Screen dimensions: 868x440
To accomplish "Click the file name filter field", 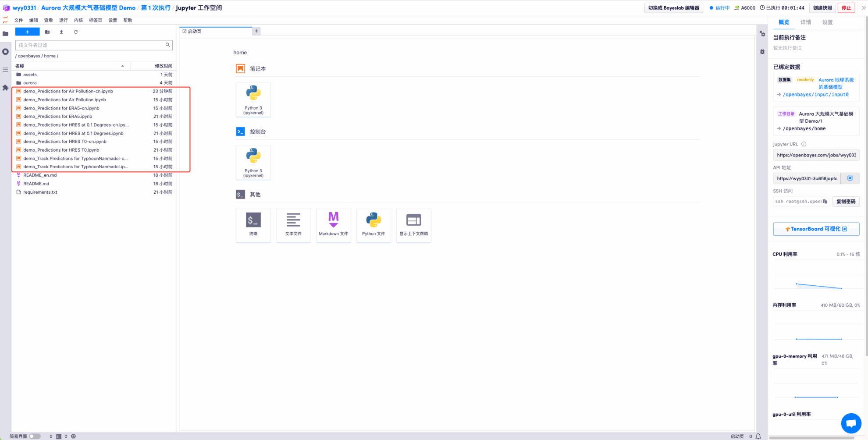I will (x=90, y=45).
